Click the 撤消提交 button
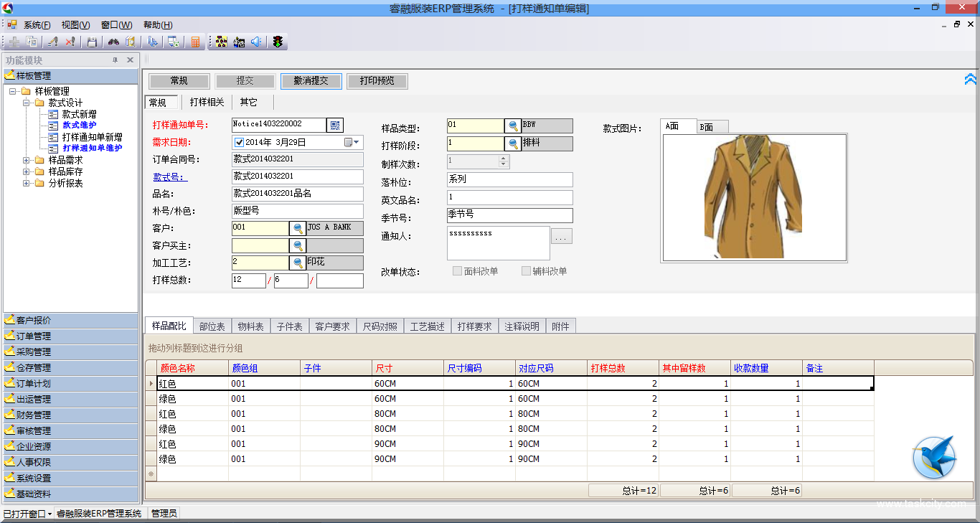980x523 pixels. [x=311, y=81]
